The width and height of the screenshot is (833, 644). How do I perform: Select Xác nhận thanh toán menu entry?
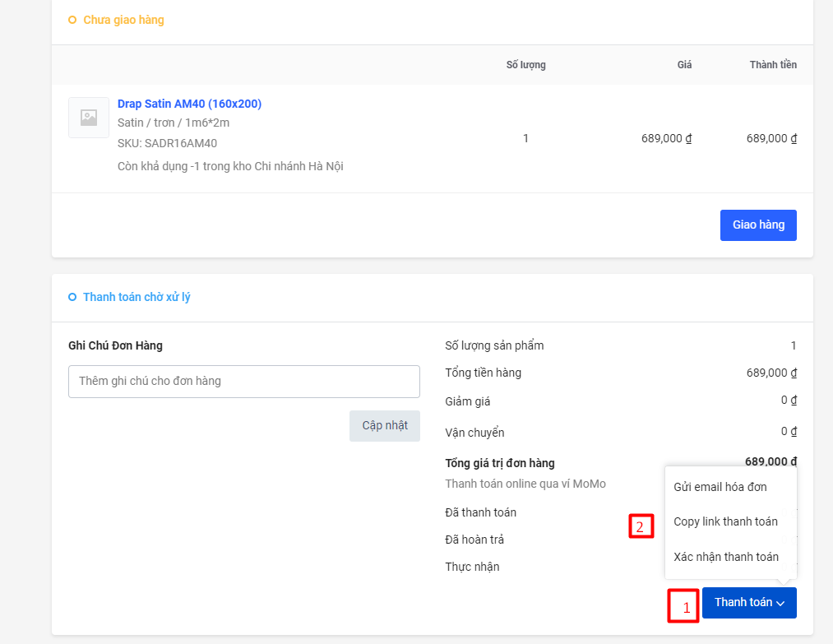click(725, 557)
